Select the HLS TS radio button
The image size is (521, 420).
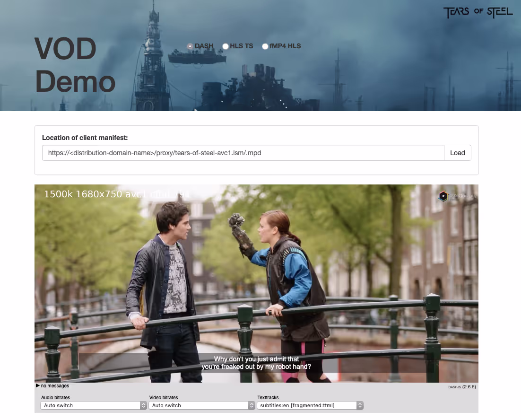click(x=226, y=46)
